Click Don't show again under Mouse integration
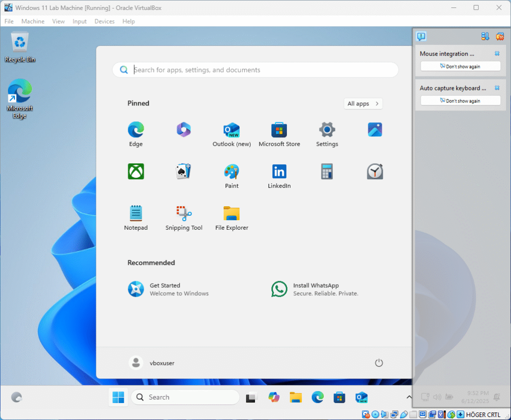This screenshot has width=511, height=420. pyautogui.click(x=460, y=66)
